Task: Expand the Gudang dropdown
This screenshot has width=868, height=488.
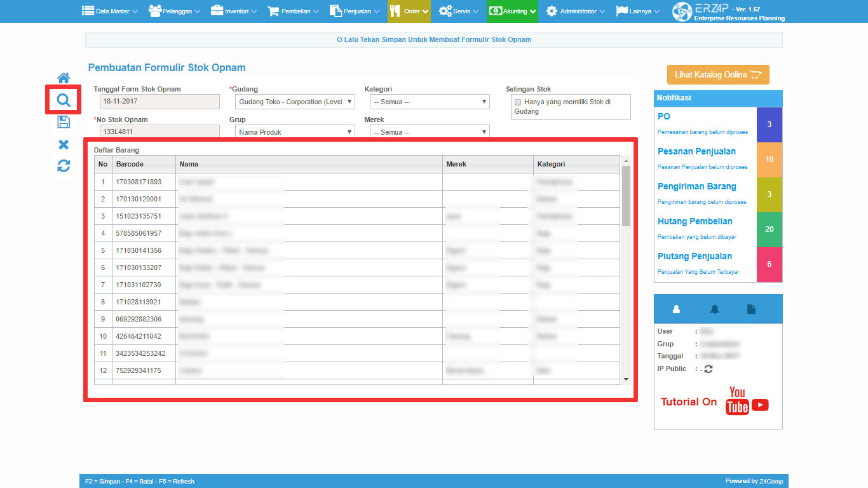Action: click(295, 102)
